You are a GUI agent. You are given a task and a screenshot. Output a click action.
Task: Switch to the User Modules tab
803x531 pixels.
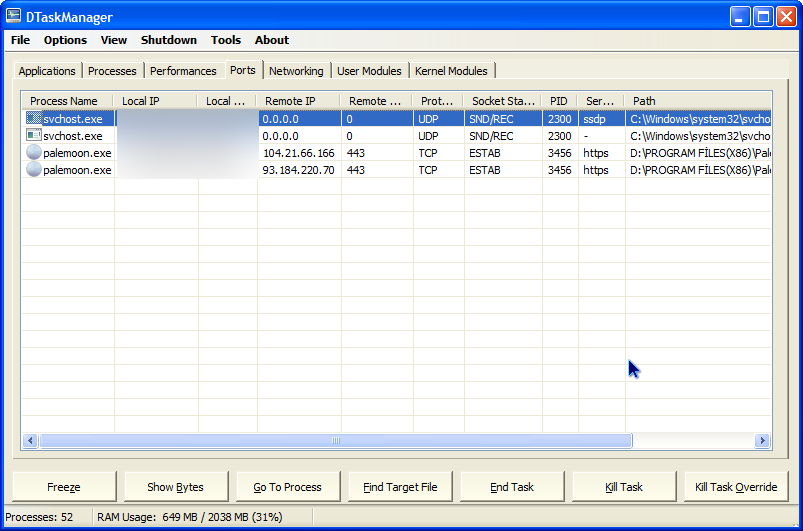click(x=369, y=71)
